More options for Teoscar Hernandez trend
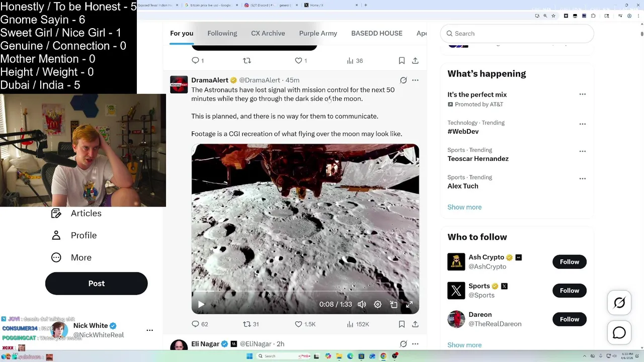 pyautogui.click(x=582, y=151)
